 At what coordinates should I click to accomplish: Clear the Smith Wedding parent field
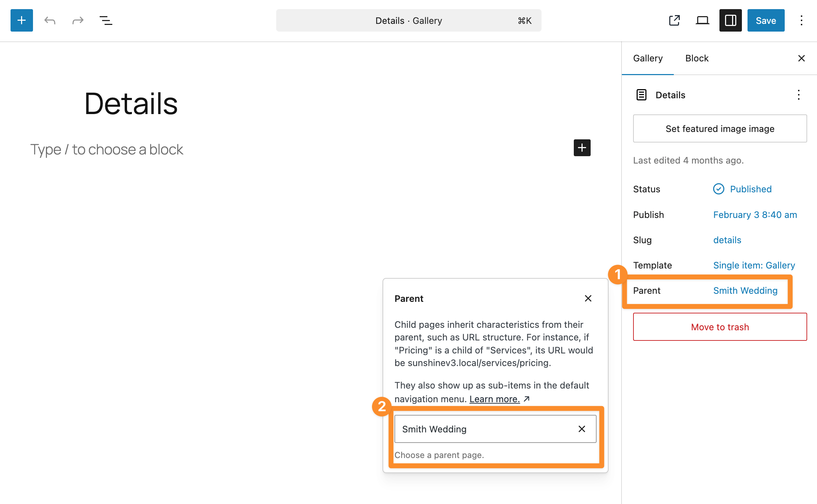point(582,429)
